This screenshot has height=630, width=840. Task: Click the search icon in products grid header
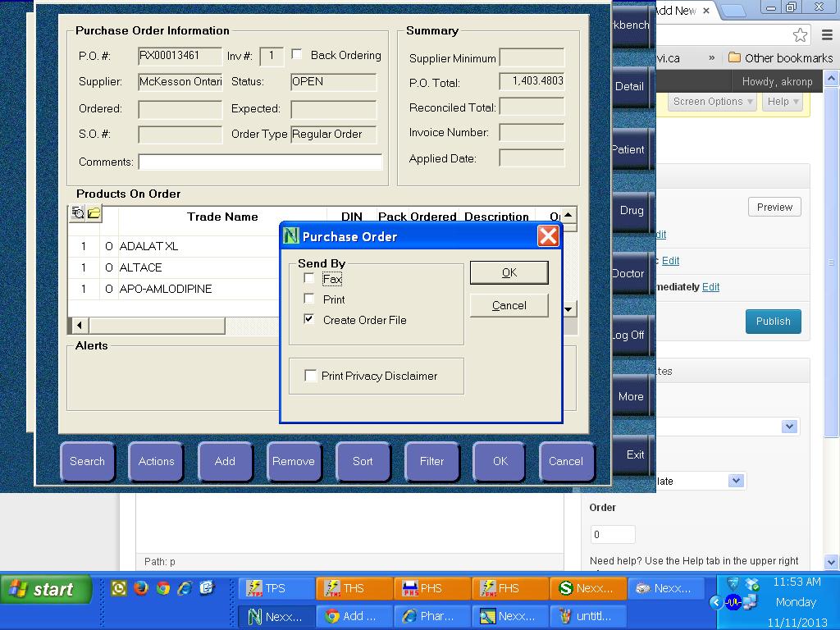[x=77, y=214]
